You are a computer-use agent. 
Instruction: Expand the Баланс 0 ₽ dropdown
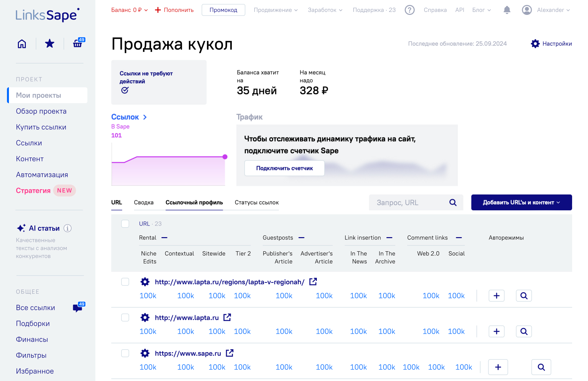tap(129, 10)
